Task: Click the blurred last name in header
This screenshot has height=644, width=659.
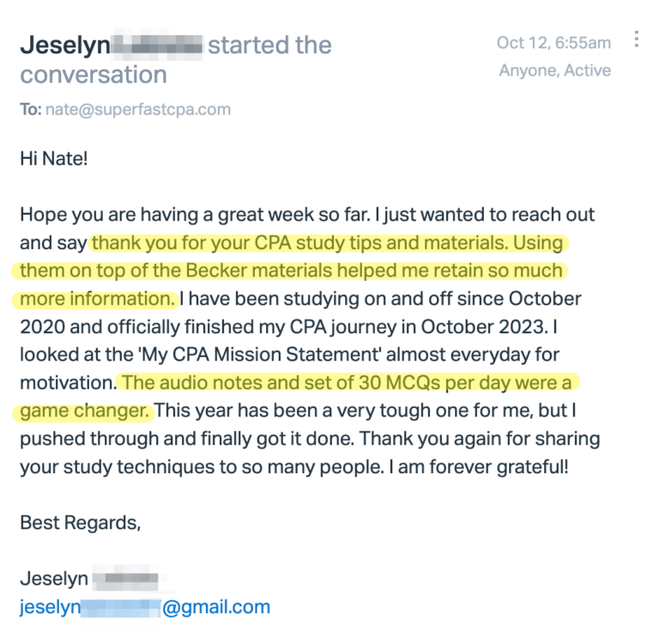Action: click(x=157, y=45)
